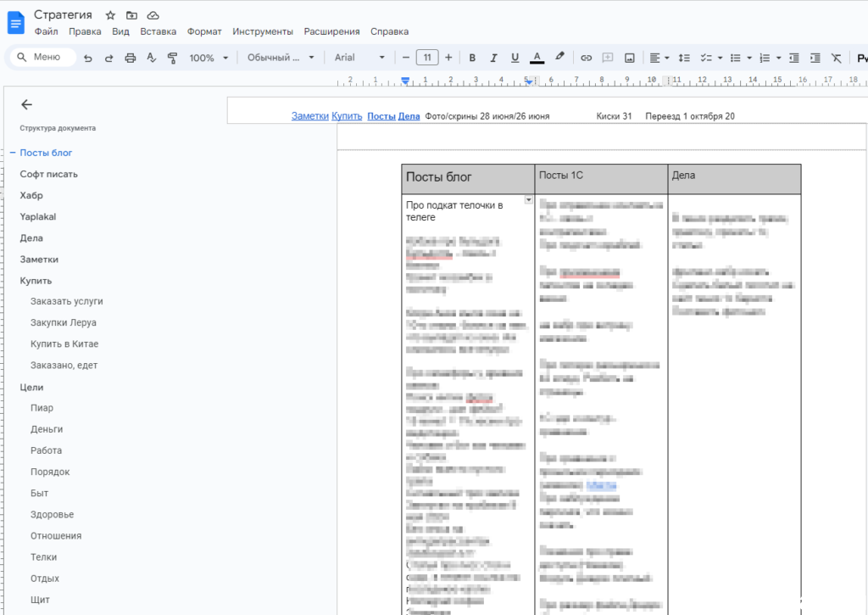Open the Формат menu
The image size is (868, 615).
(x=204, y=31)
